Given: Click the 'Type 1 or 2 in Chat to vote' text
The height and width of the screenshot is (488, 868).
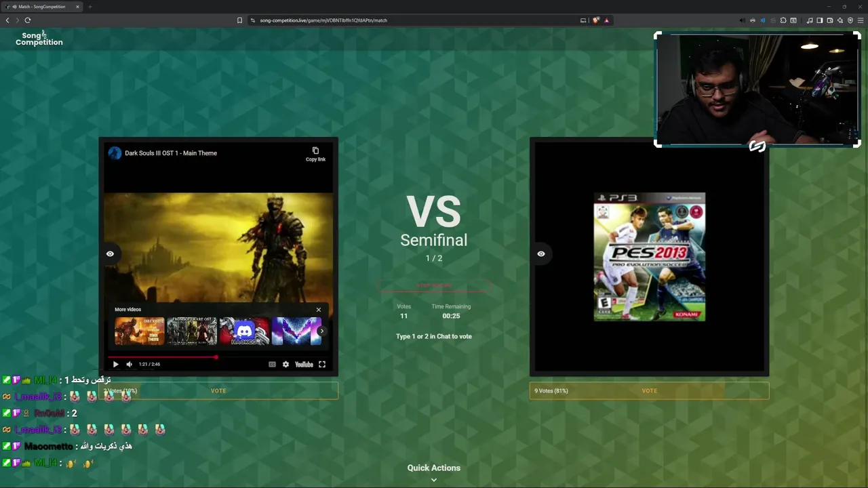Looking at the screenshot, I should [x=434, y=336].
